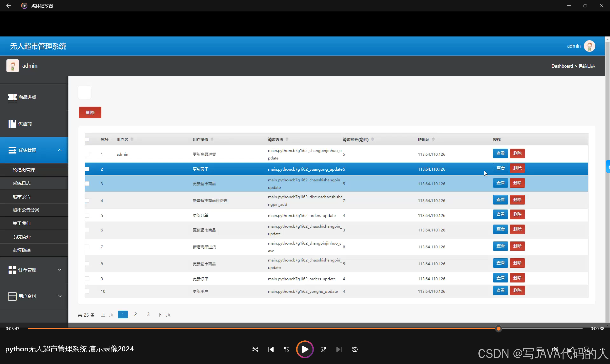Click the shuffle playback icon
The image size is (610, 364).
click(x=255, y=349)
